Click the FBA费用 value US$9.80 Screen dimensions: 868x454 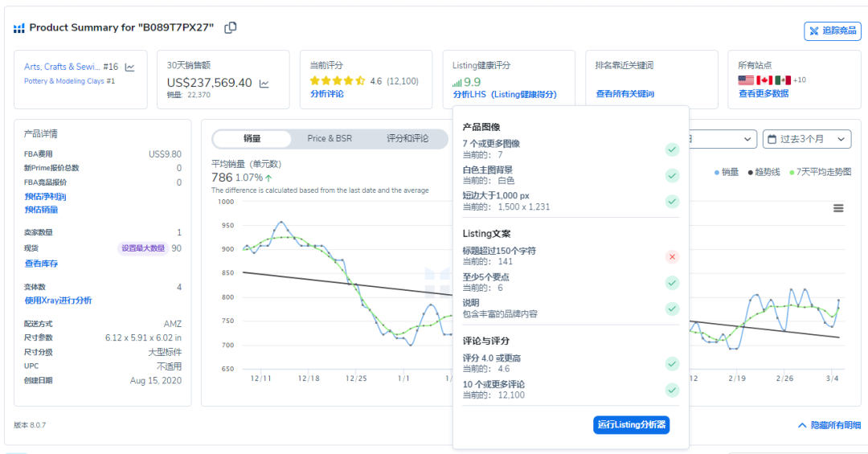(x=165, y=154)
